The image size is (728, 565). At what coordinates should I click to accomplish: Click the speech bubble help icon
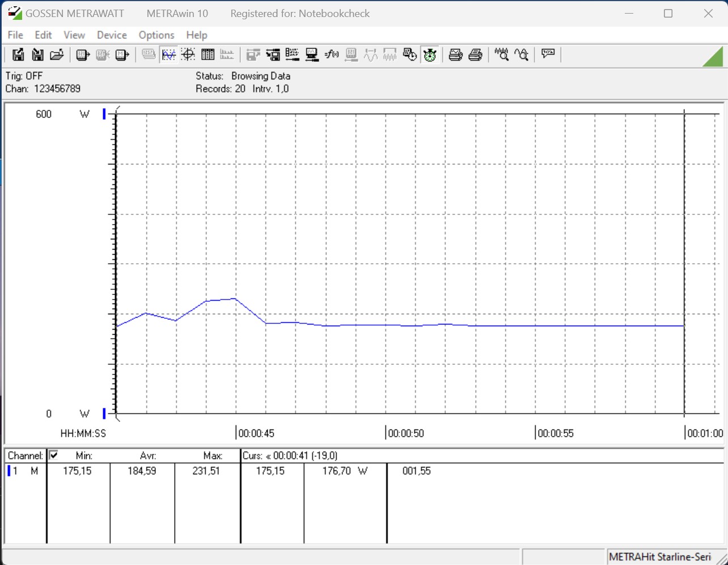pyautogui.click(x=548, y=54)
